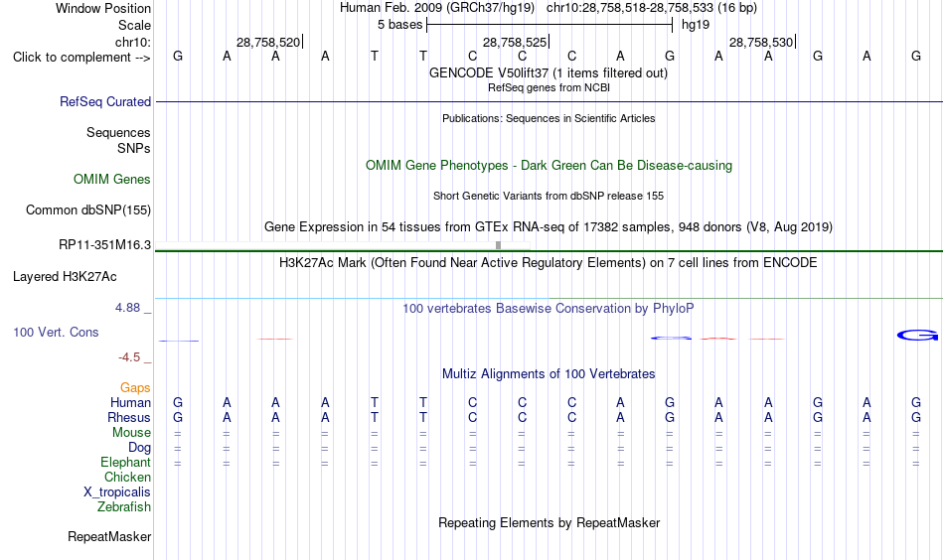Click the 'Click to complement -->' label

pyautogui.click(x=81, y=58)
